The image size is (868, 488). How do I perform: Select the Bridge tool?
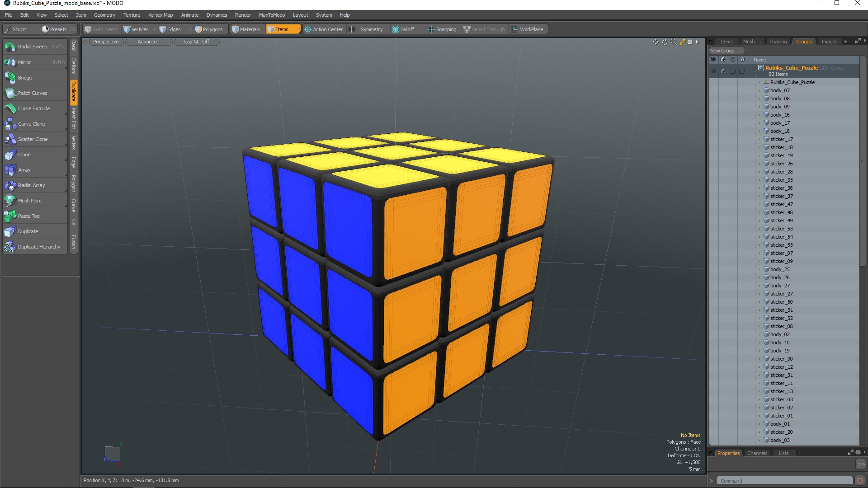24,77
